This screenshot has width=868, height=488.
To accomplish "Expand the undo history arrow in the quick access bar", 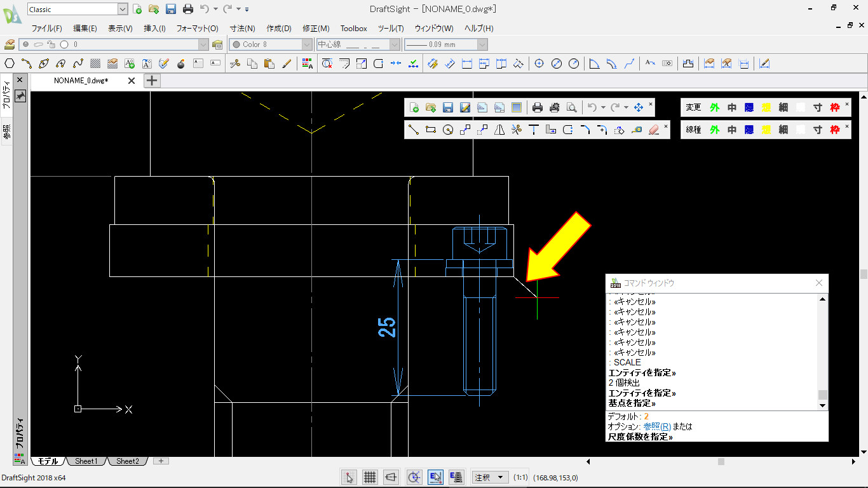I will (x=215, y=9).
